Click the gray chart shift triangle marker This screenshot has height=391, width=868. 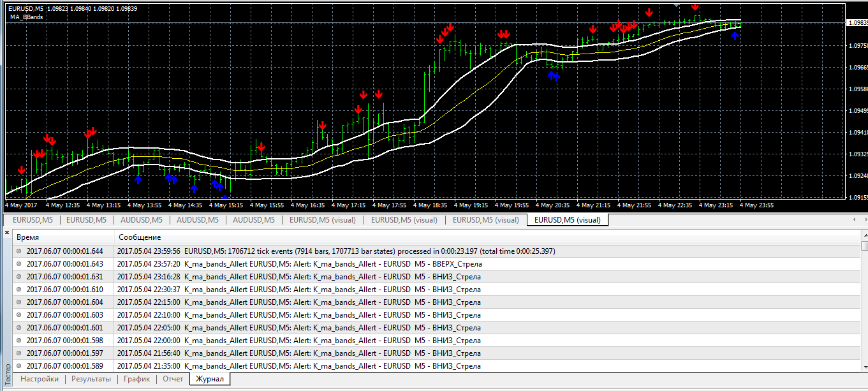(677, 4)
